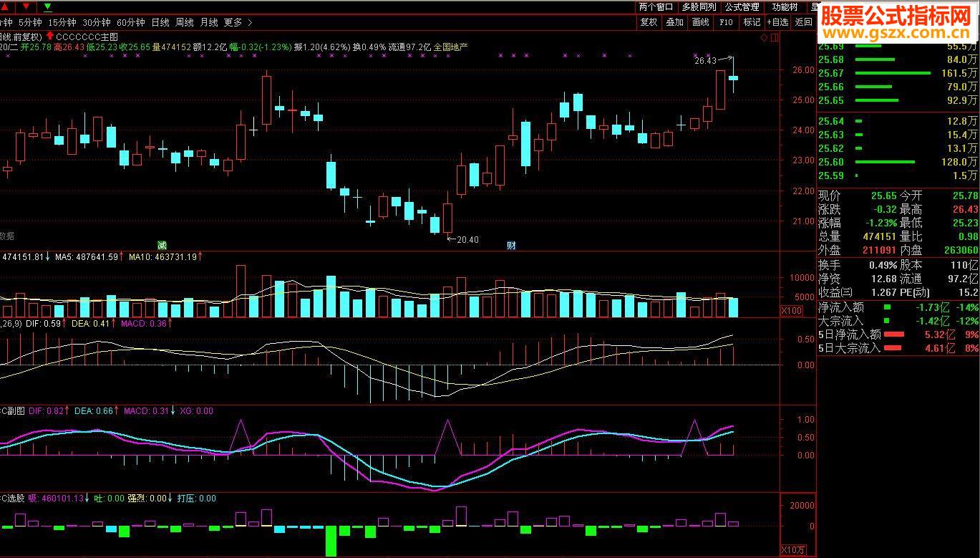Click the 财 marker under the price chart
980x558 pixels.
[x=511, y=245]
